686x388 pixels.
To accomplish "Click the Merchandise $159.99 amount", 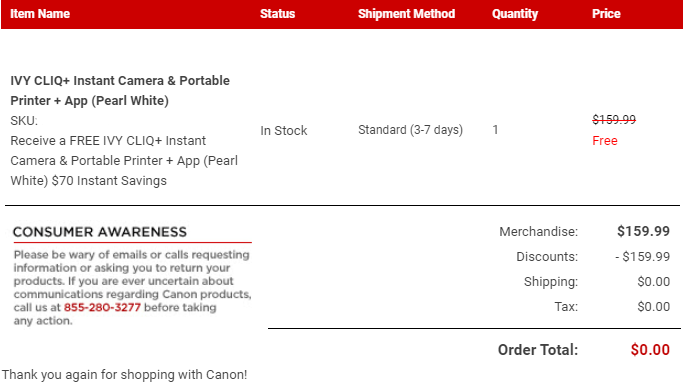I will (x=643, y=231).
